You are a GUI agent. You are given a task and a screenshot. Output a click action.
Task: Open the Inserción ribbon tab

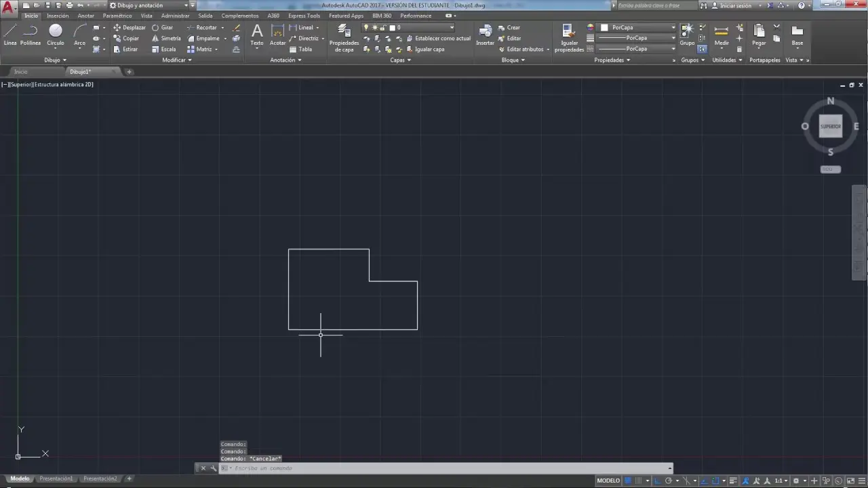(x=58, y=16)
